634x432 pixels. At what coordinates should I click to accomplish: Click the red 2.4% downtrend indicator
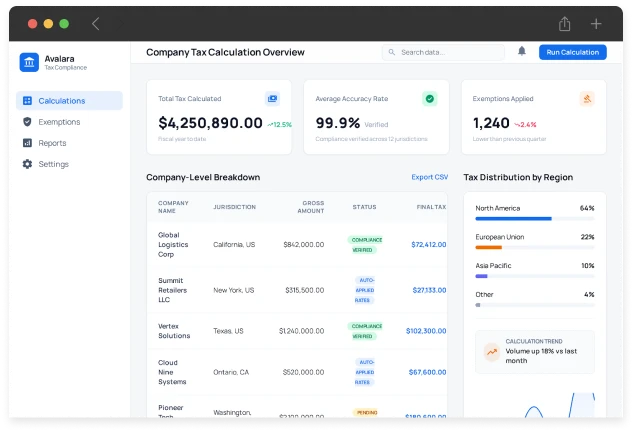click(x=525, y=125)
